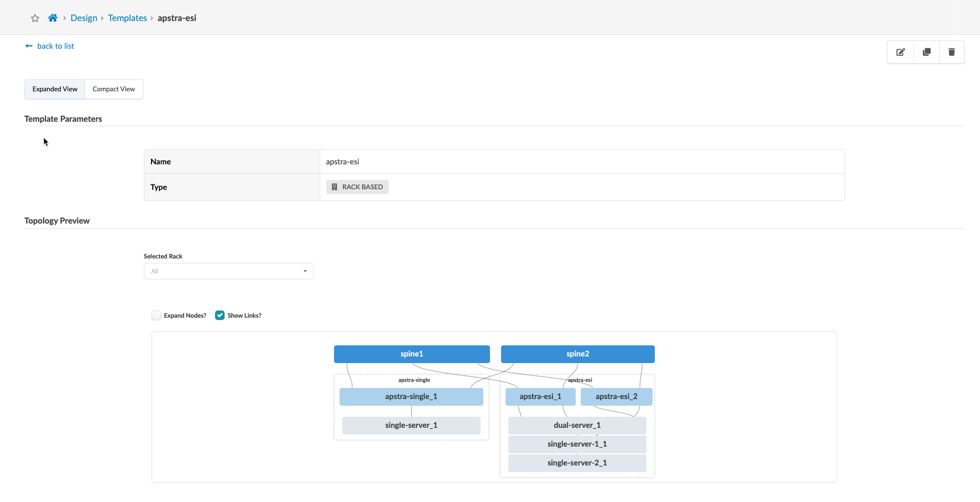This screenshot has height=502, width=980.
Task: Click the delete template trash icon
Action: pos(952,52)
